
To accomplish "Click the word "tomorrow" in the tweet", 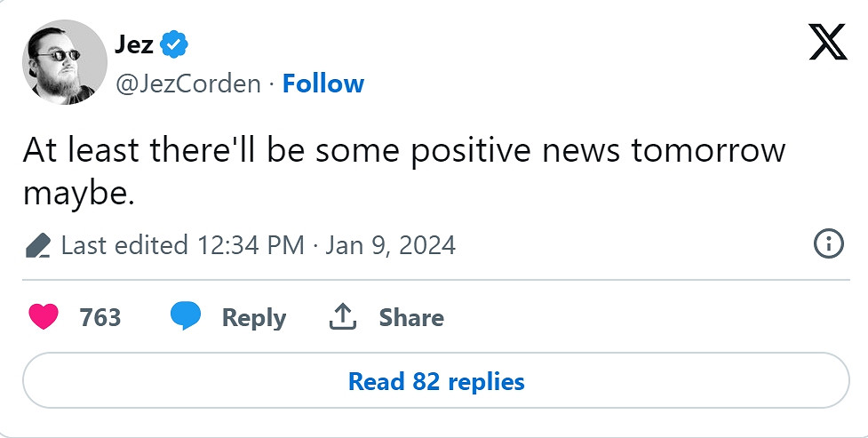I will coord(708,151).
